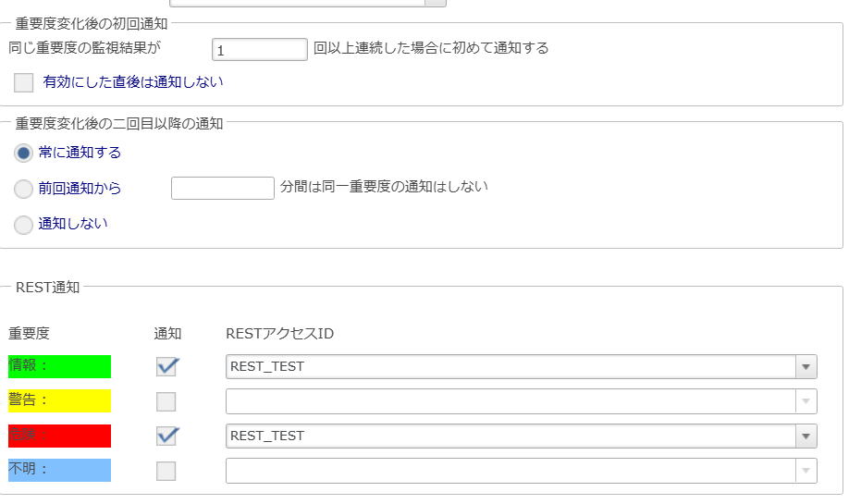This screenshot has height=504, width=861.
Task: Expand the 不明 REST access ID dropdown arrow
Action: [x=806, y=471]
